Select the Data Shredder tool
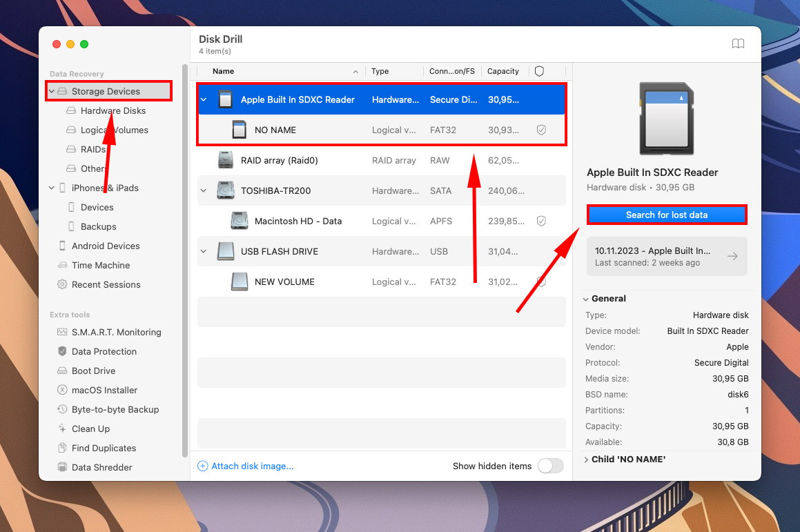This screenshot has width=800, height=532. pos(101,467)
